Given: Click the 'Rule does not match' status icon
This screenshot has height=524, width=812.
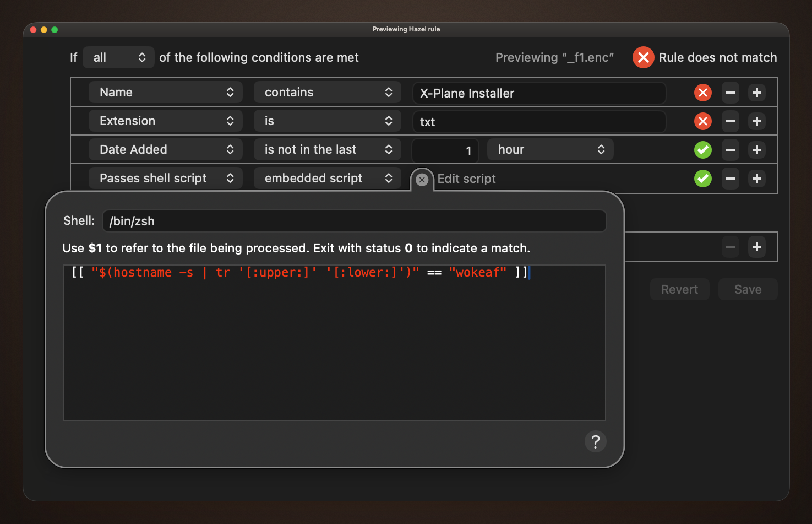Looking at the screenshot, I should tap(643, 57).
